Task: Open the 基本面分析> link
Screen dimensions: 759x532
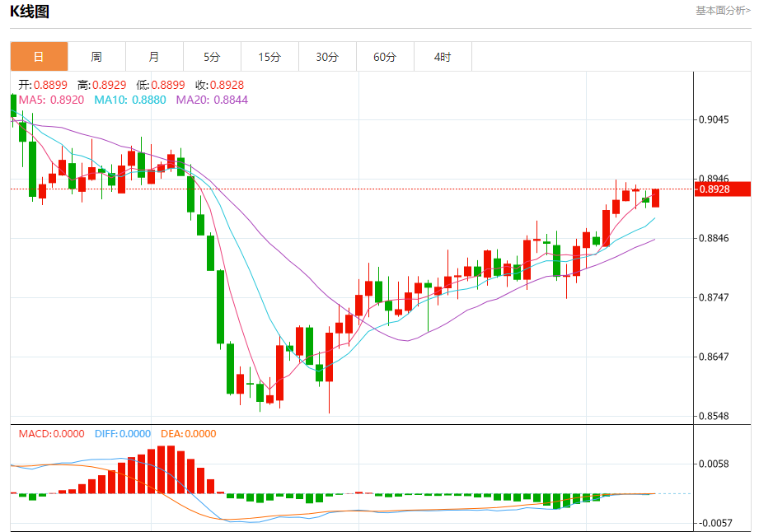Action: coord(724,11)
